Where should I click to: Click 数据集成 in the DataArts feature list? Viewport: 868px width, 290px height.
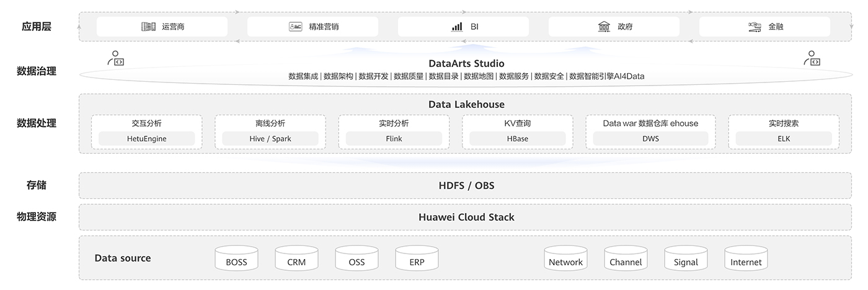303,76
